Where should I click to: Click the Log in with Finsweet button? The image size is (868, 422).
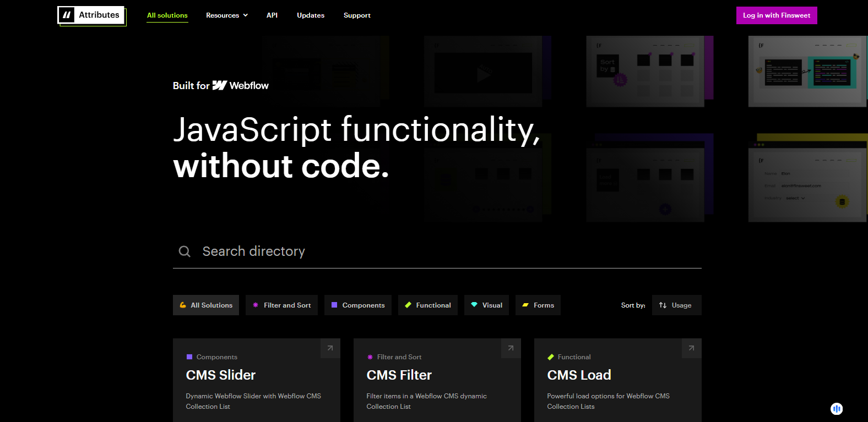point(777,15)
